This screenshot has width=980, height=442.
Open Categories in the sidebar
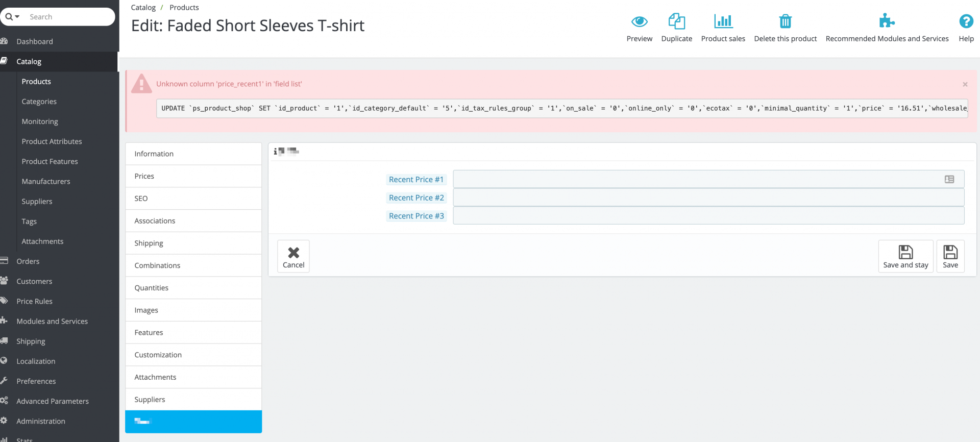[x=39, y=102]
